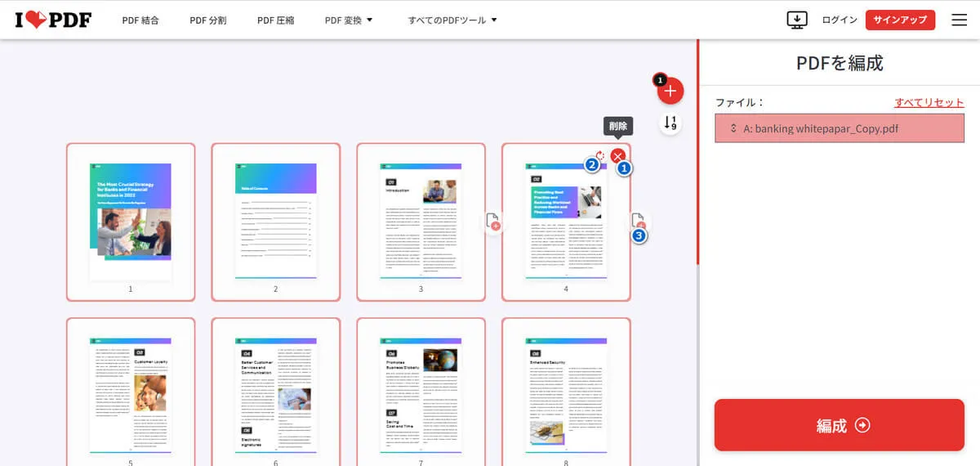Image resolution: width=980 pixels, height=466 pixels.
Task: Click the red scrollbar beside the page grid
Action: (698, 152)
